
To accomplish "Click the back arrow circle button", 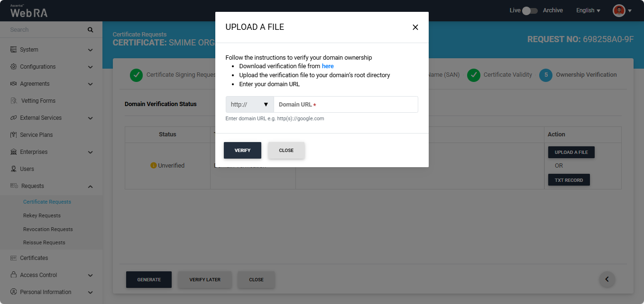I will [x=607, y=279].
